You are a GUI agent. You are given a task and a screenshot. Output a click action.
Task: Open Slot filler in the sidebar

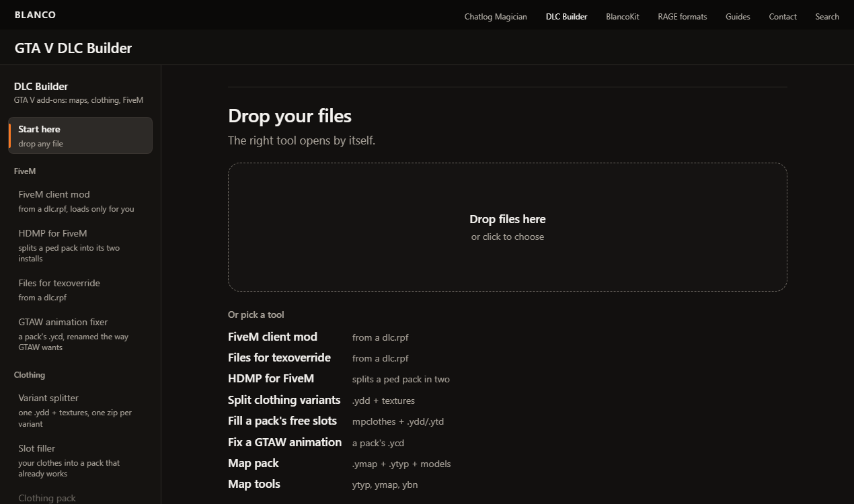pos(81,460)
